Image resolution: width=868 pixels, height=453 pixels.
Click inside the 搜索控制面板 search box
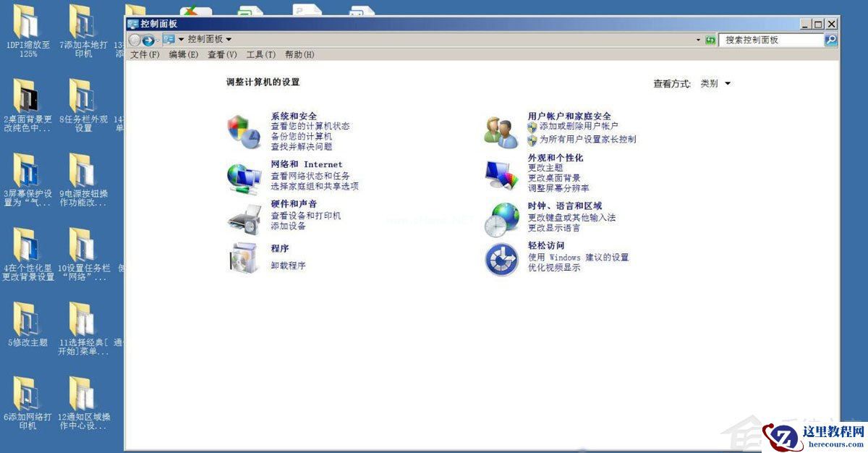[767, 40]
